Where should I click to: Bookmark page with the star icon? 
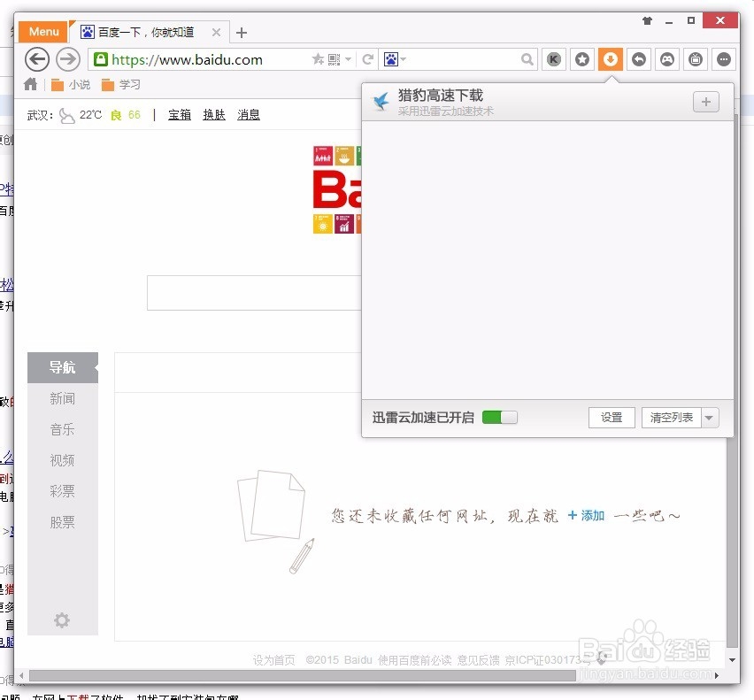click(x=318, y=59)
